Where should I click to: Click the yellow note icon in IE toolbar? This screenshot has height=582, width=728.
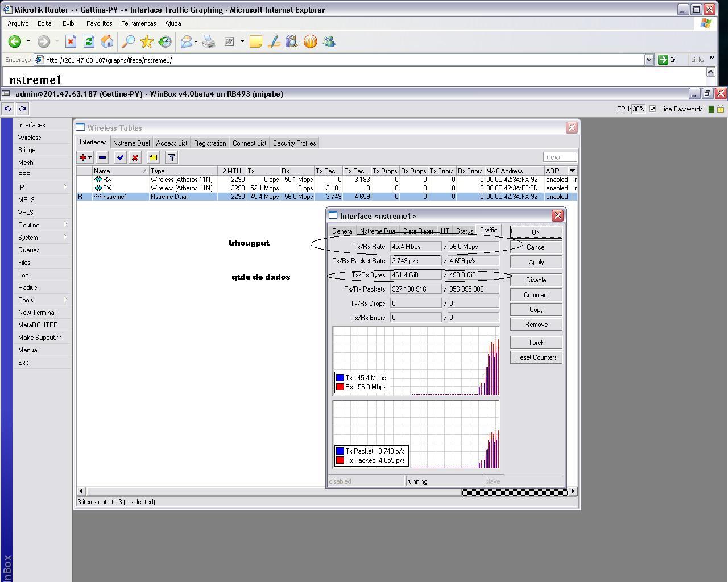point(256,41)
